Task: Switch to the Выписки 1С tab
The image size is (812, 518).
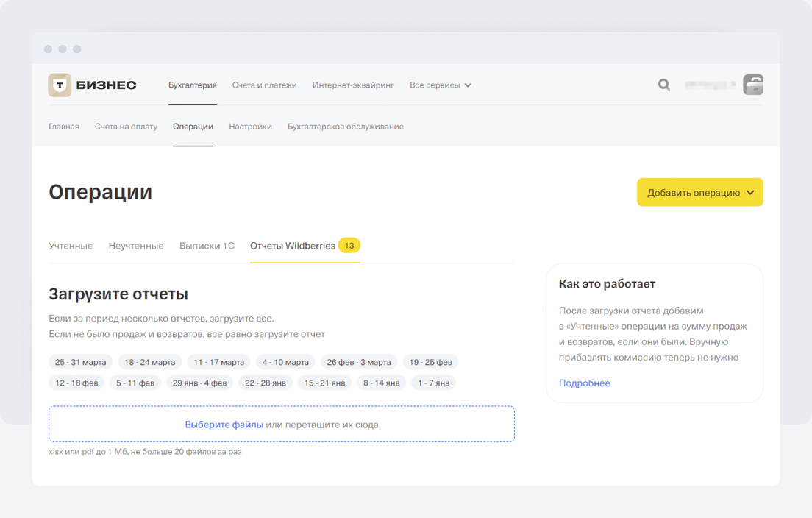Action: click(207, 246)
